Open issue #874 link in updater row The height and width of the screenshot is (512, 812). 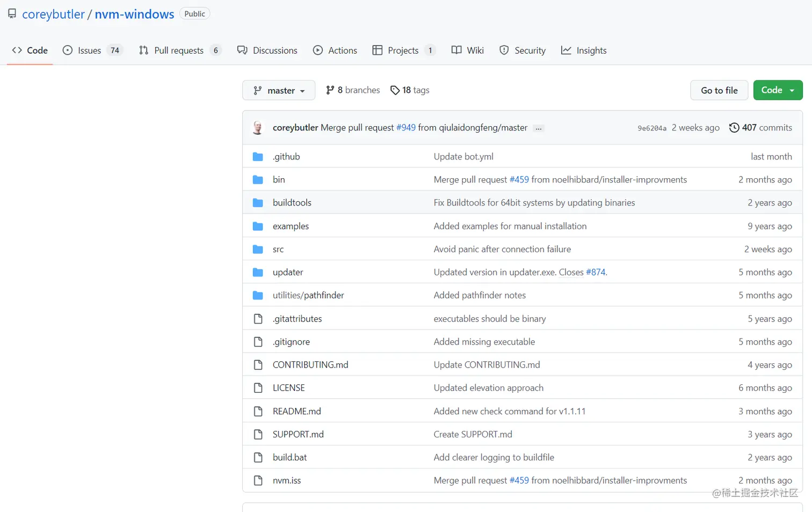pos(596,273)
